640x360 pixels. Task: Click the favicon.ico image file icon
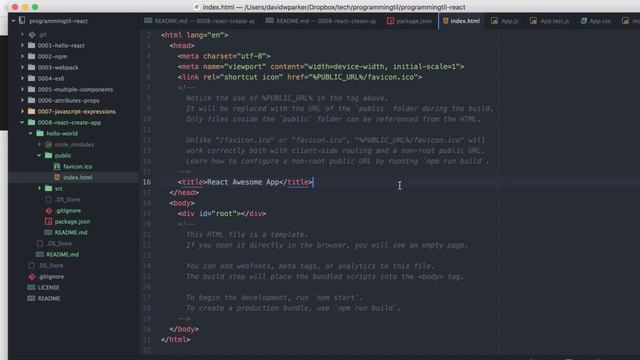57,166
